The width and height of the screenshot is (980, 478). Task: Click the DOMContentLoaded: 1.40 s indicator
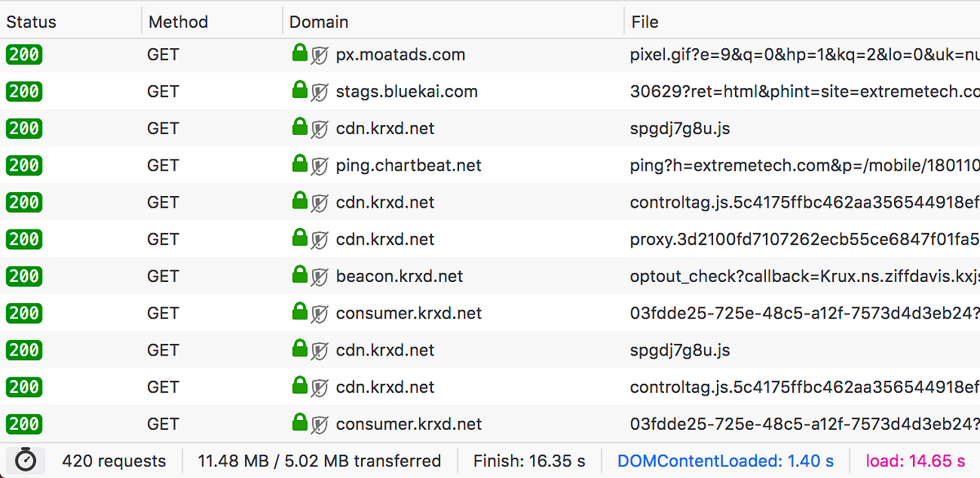point(726,461)
